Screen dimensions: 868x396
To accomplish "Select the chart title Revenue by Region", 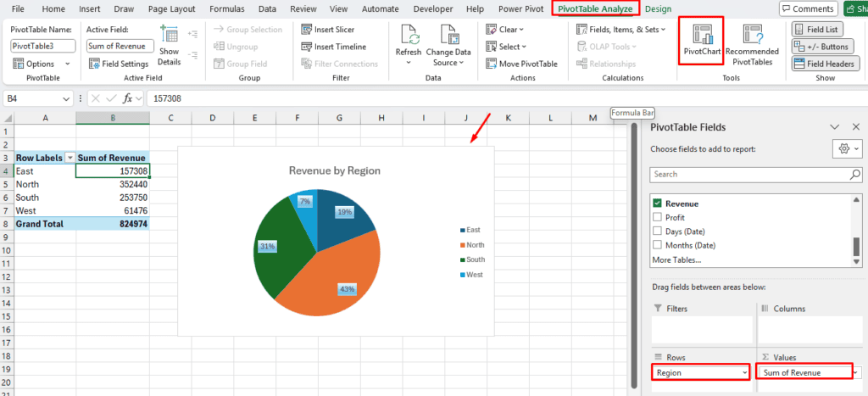I will [334, 170].
